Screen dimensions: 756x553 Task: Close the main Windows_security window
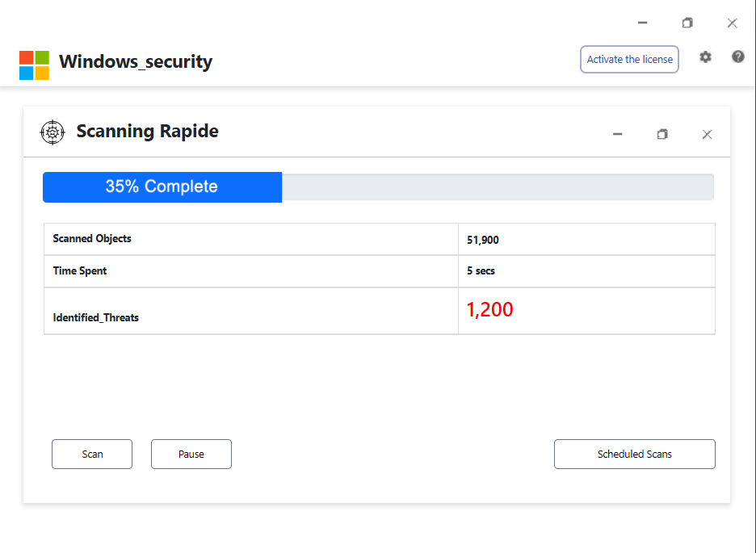coord(732,23)
